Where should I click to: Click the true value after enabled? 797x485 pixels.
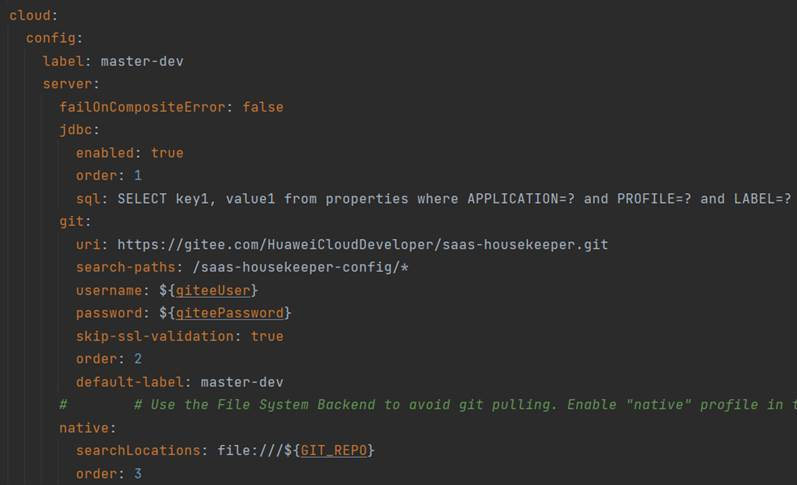tap(167, 153)
